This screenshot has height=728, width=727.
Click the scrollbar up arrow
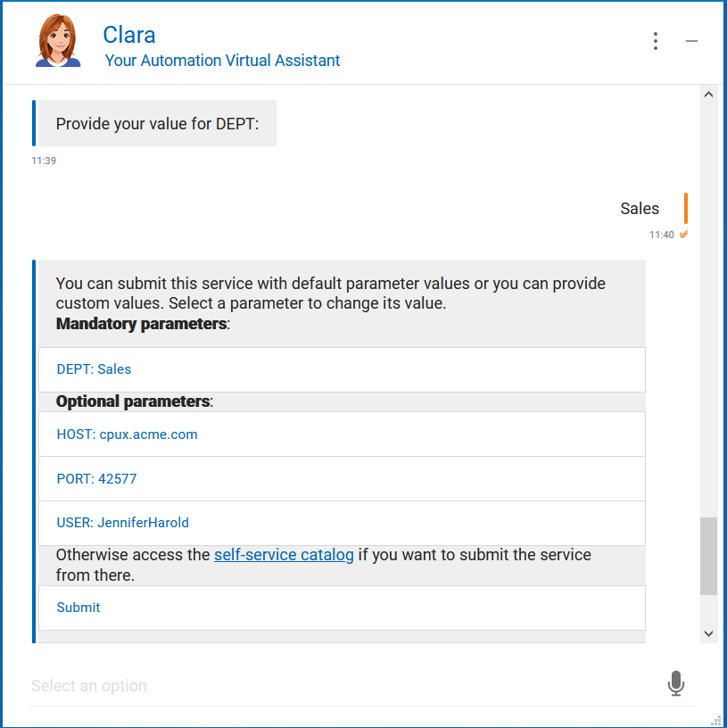(x=709, y=95)
